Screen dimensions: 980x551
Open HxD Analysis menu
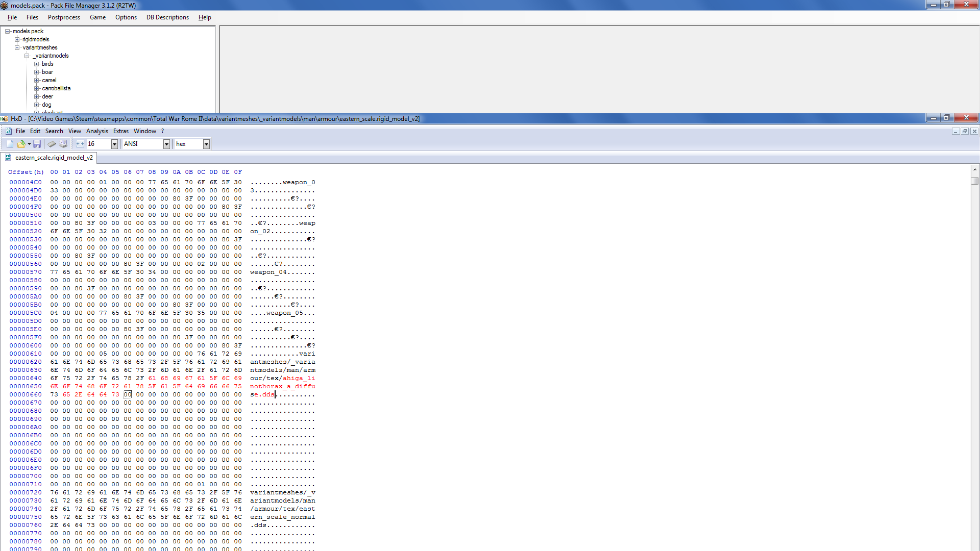[97, 131]
